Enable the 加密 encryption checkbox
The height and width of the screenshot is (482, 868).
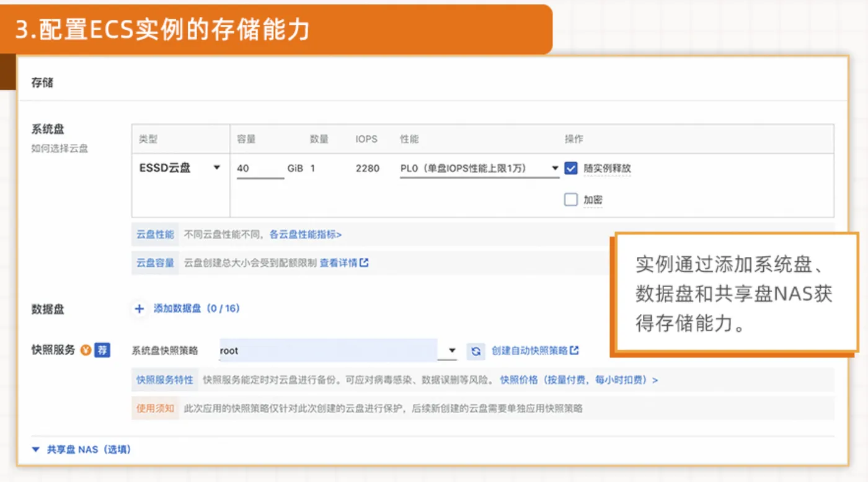571,200
